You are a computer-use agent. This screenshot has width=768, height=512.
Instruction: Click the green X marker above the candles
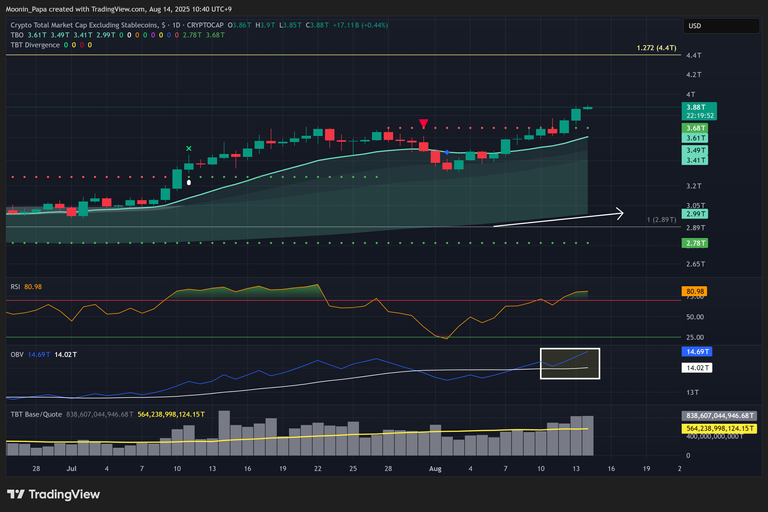tap(189, 148)
